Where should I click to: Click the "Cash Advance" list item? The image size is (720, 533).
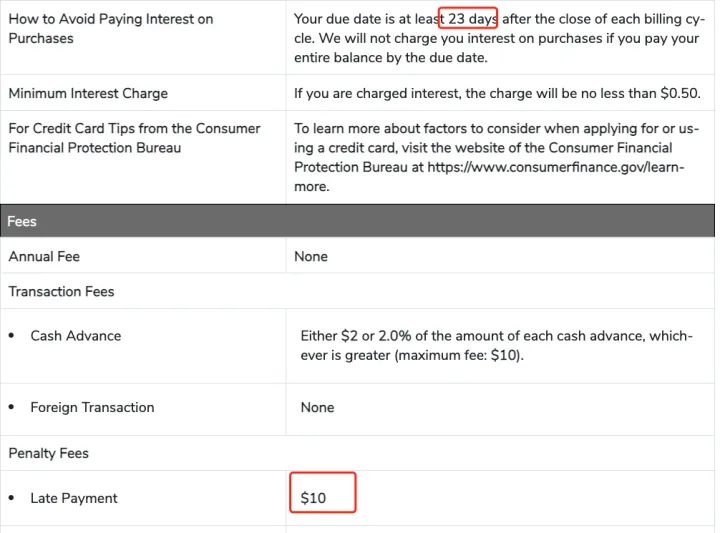(x=76, y=336)
